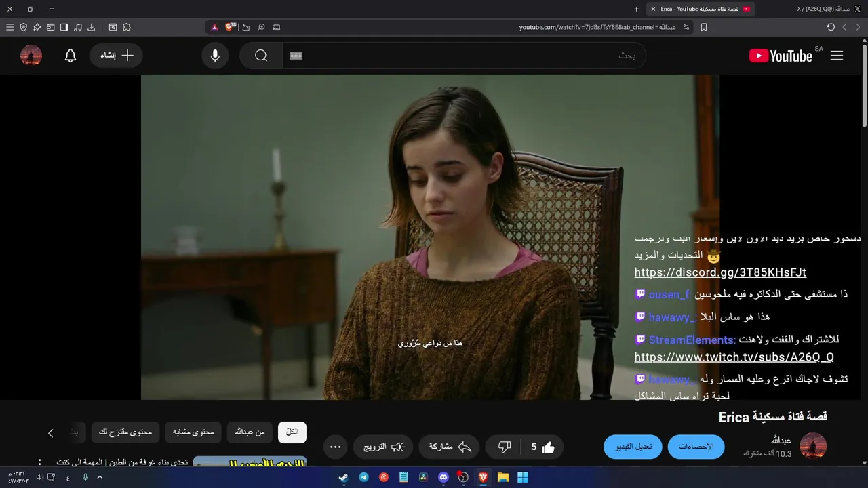Bookmark this page with bookmark icon
The width and height of the screenshot is (868, 488).
(704, 27)
